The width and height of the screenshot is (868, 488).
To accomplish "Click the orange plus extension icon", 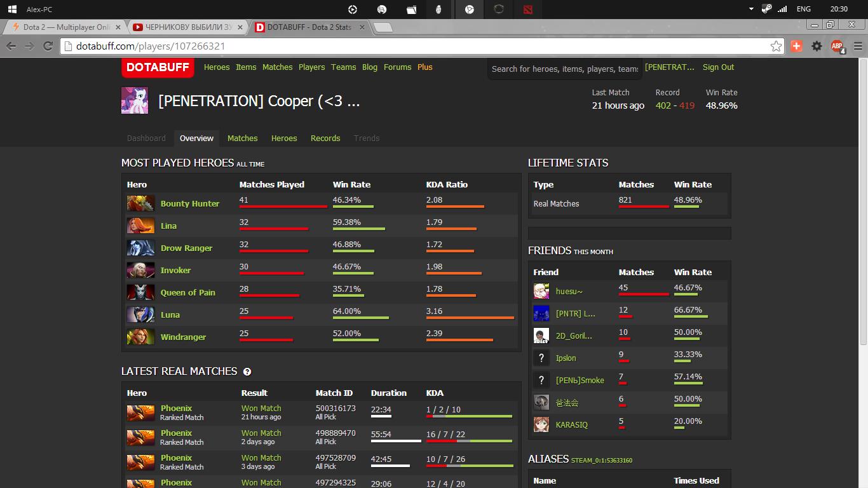I will pos(797,46).
